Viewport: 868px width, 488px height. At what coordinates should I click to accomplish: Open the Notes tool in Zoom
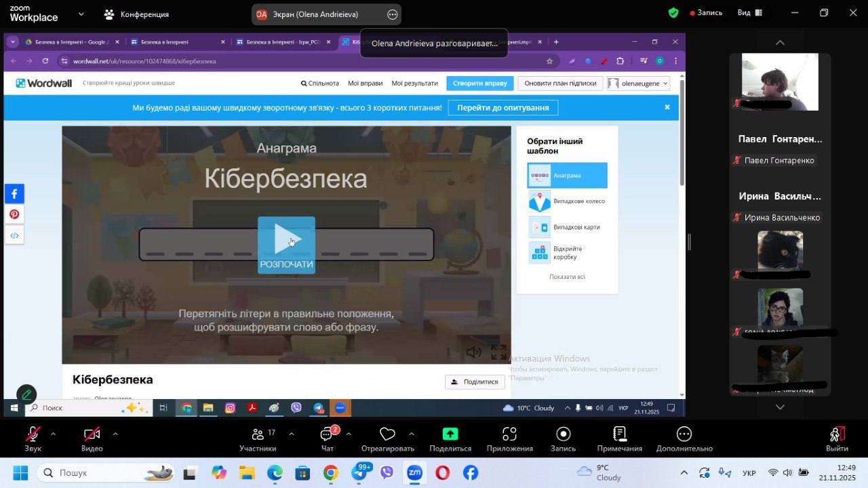(x=619, y=435)
